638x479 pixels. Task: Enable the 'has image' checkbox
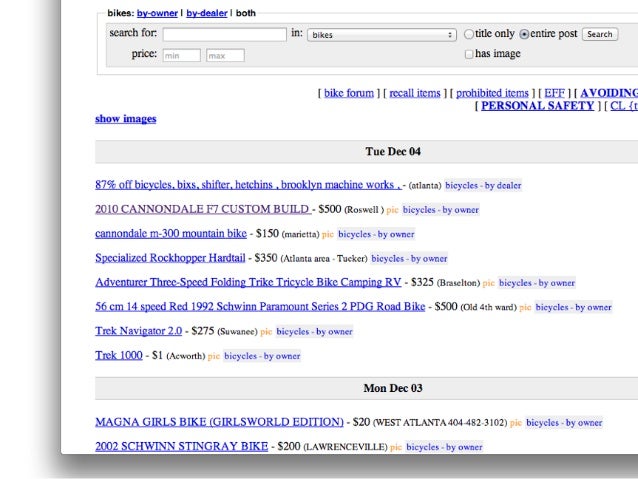[469, 54]
